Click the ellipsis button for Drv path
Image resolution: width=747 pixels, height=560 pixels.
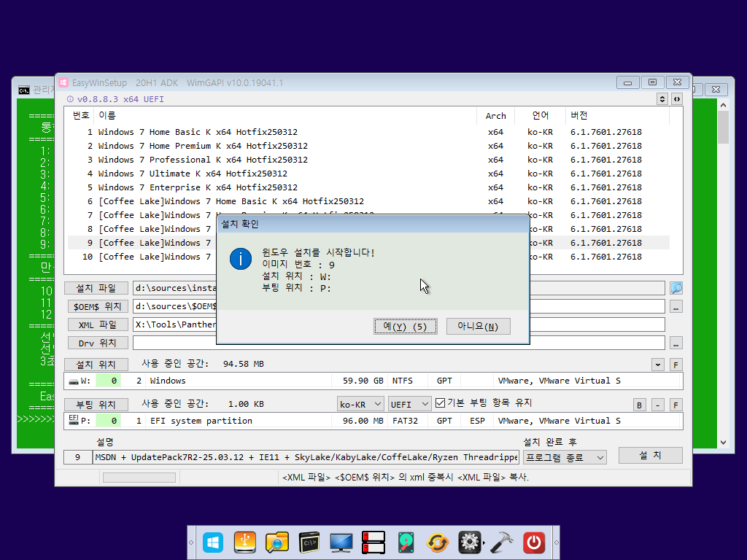pyautogui.click(x=676, y=343)
